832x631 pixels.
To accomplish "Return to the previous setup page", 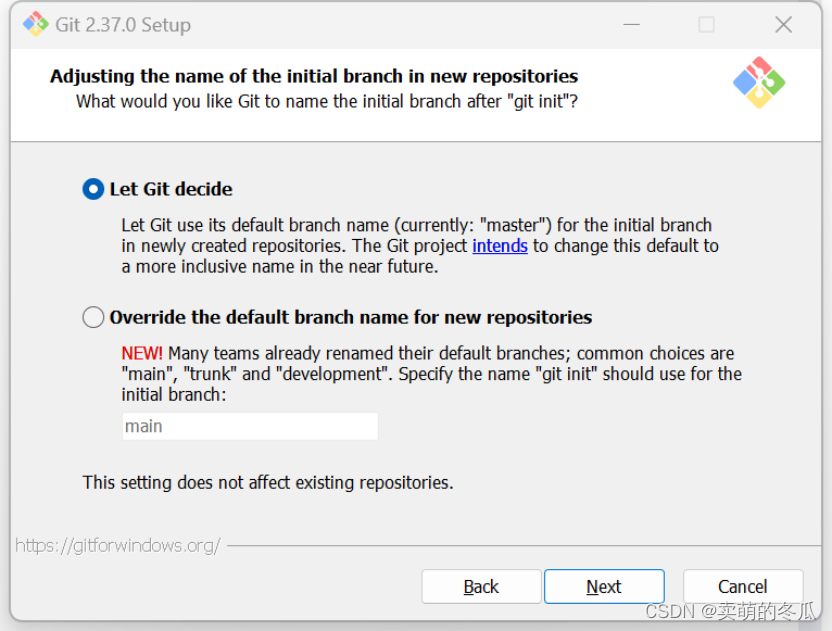I will point(481,586).
